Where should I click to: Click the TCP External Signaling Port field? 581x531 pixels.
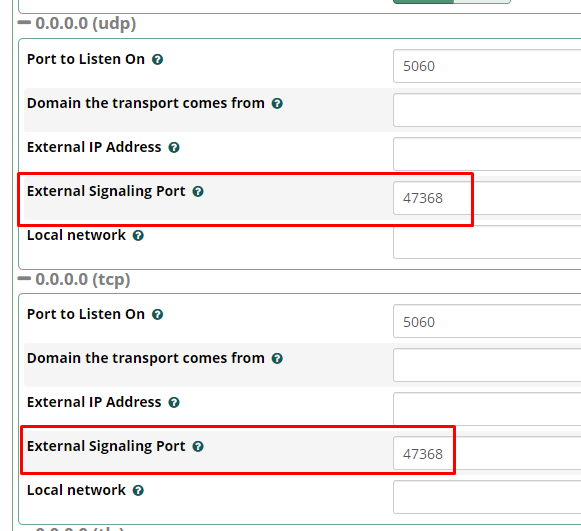tap(487, 453)
